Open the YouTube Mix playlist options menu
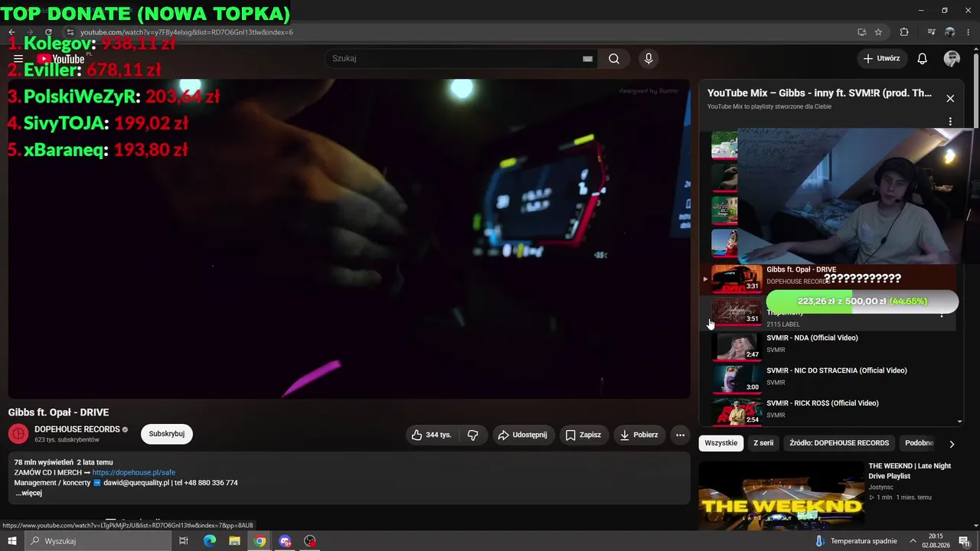 [950, 122]
